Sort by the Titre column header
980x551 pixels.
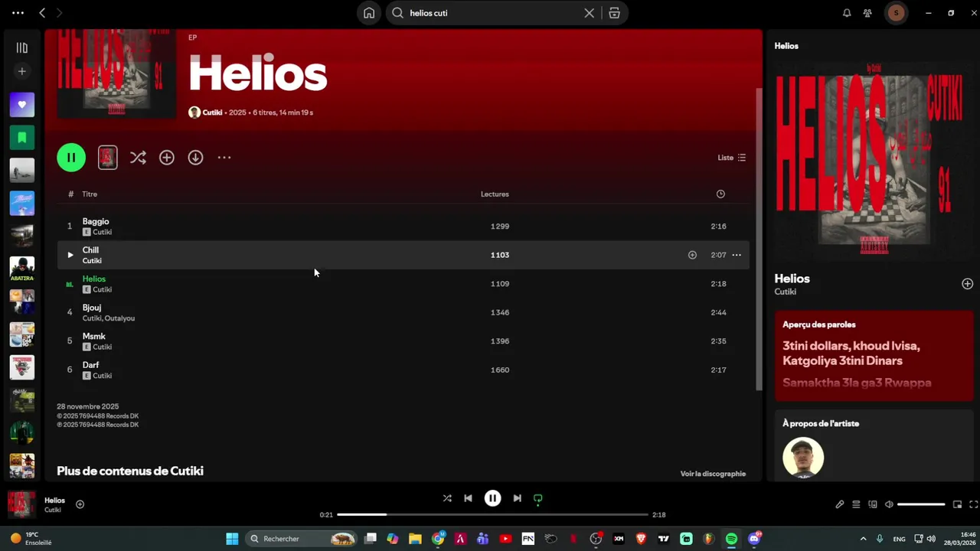pyautogui.click(x=90, y=194)
